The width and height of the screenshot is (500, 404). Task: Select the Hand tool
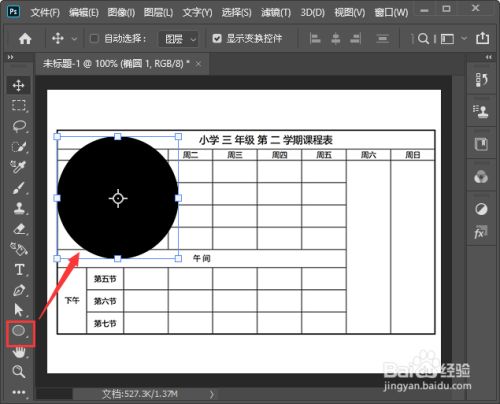[x=19, y=352]
